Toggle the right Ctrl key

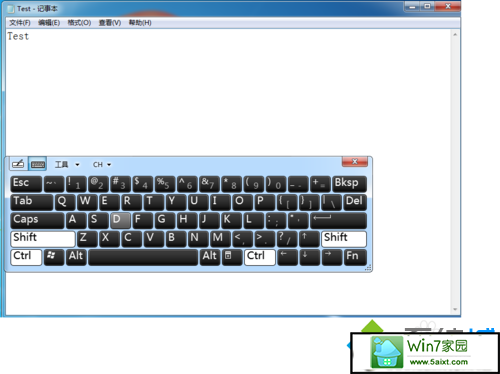260,257
